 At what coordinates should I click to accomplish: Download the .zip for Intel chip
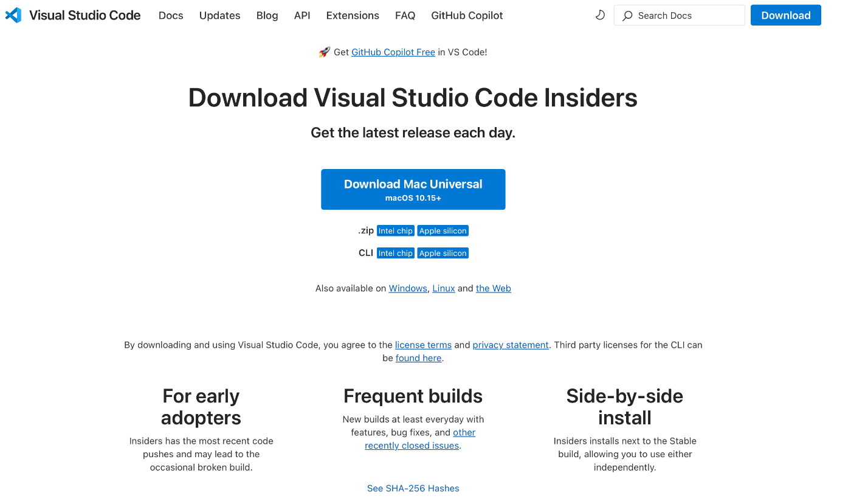pyautogui.click(x=396, y=231)
